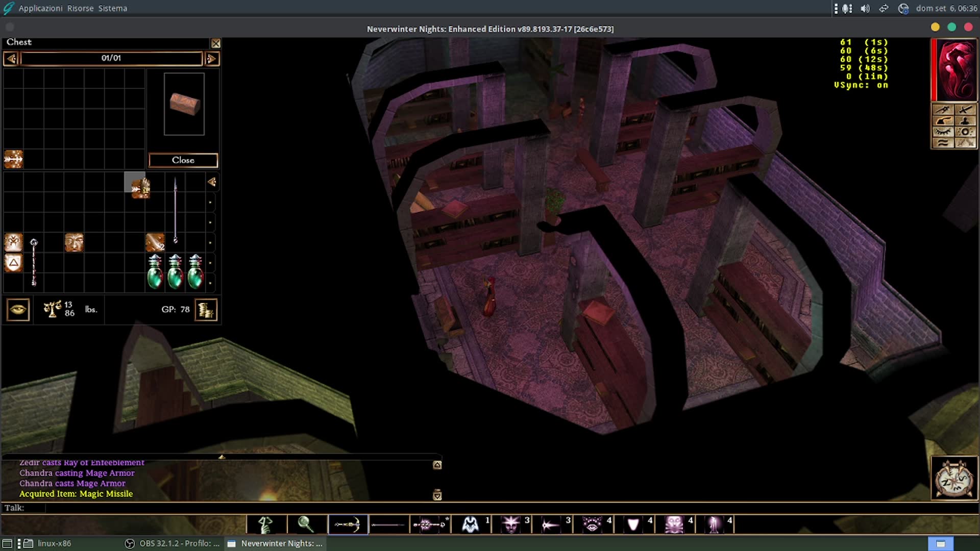Select the third green potion bottle
Image resolution: width=980 pixels, height=551 pixels.
click(195, 272)
